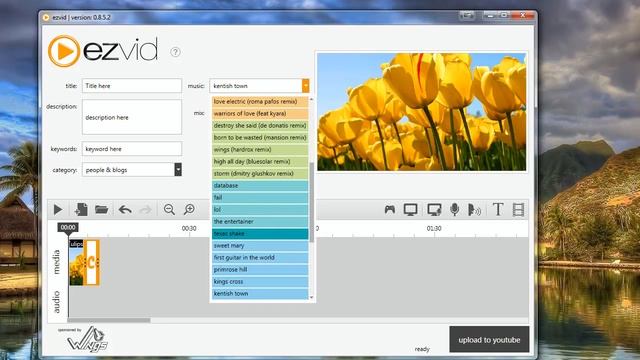Screen dimensions: 640x360
Task: Choose 'kings cross' track
Action: pyautogui.click(x=260, y=282)
